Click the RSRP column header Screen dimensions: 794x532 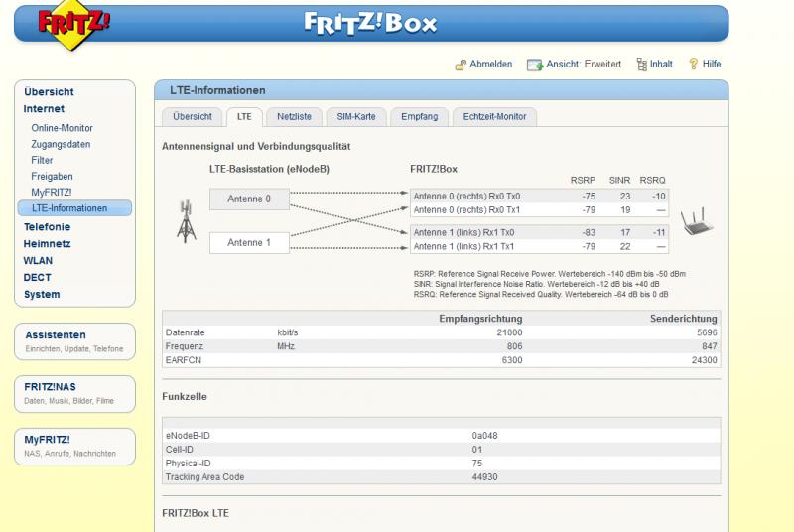click(x=583, y=181)
